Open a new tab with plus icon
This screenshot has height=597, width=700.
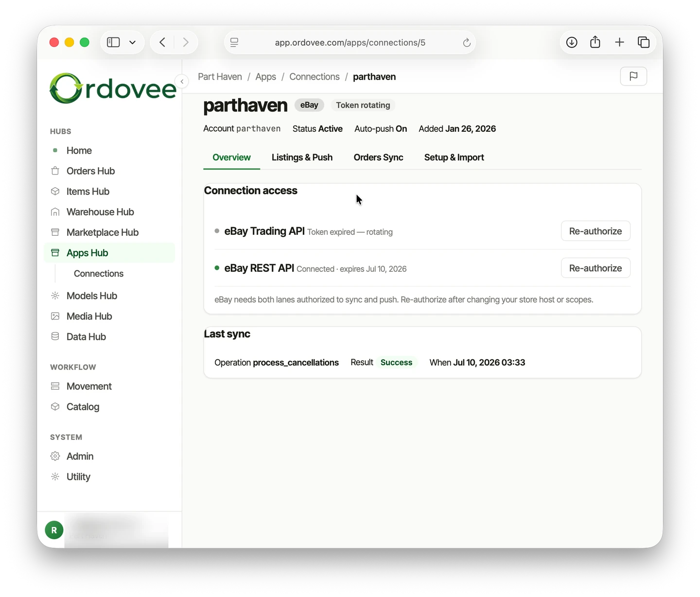[619, 42]
